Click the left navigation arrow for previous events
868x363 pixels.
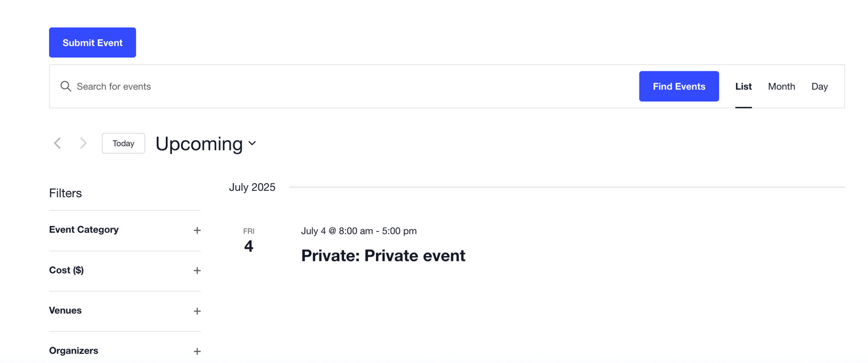pos(57,143)
